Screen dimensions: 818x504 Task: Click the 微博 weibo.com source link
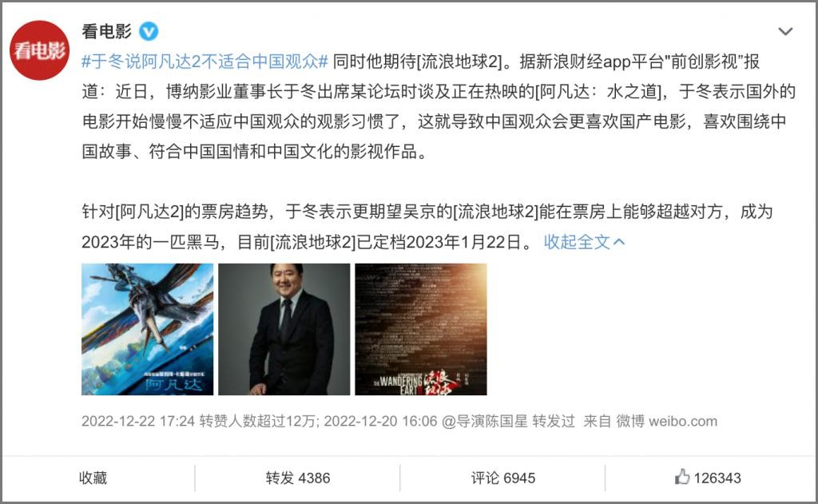(x=667, y=421)
